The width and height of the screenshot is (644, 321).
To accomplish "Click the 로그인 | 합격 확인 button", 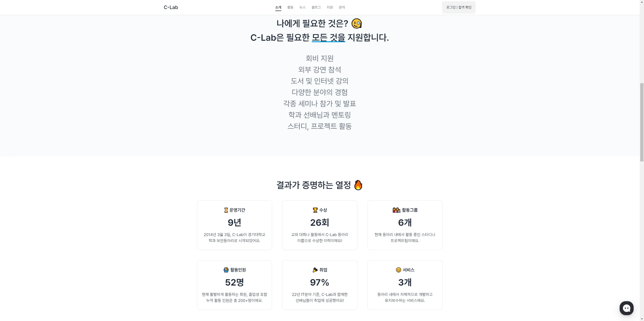I will pos(458,7).
